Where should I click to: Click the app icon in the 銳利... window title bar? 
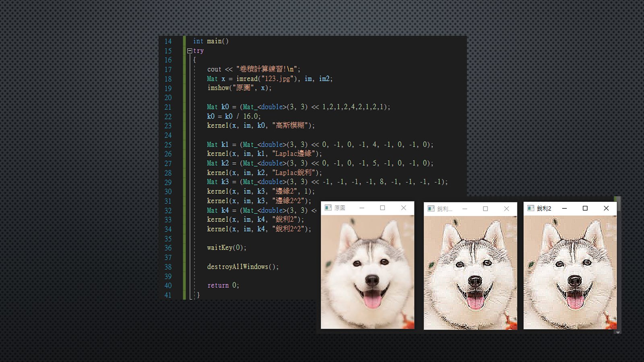point(431,209)
